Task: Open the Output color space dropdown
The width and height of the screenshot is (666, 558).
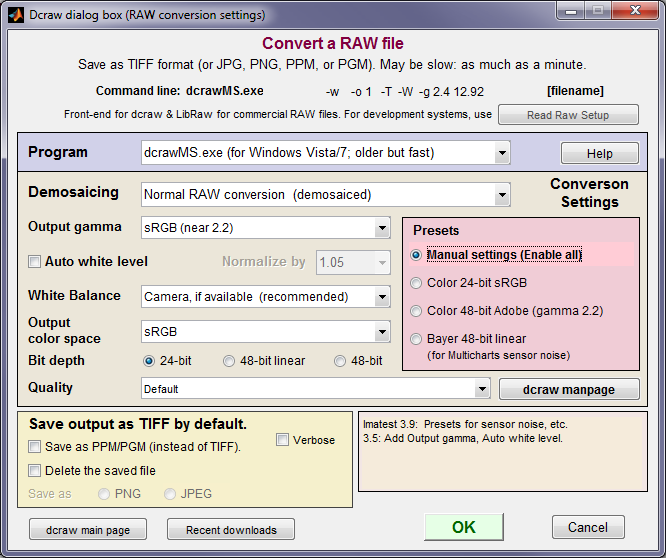Action: coord(265,331)
